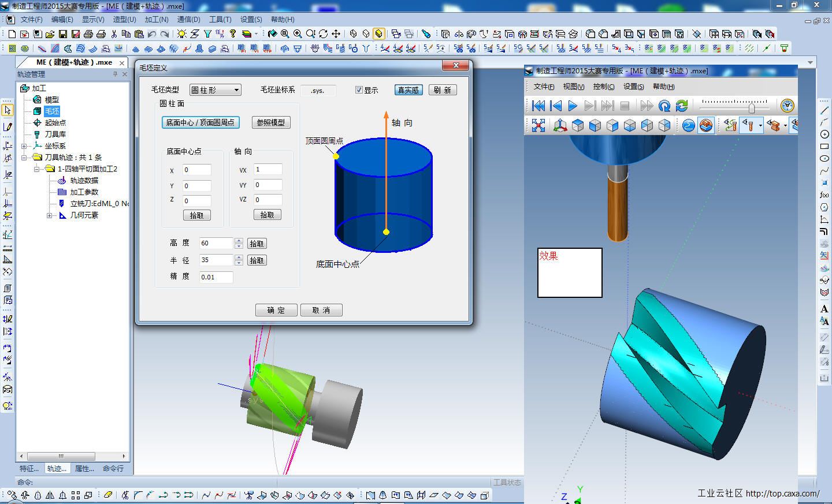The width and height of the screenshot is (832, 504).
Task: Click the rewind-to-start simulation icon
Action: point(538,106)
